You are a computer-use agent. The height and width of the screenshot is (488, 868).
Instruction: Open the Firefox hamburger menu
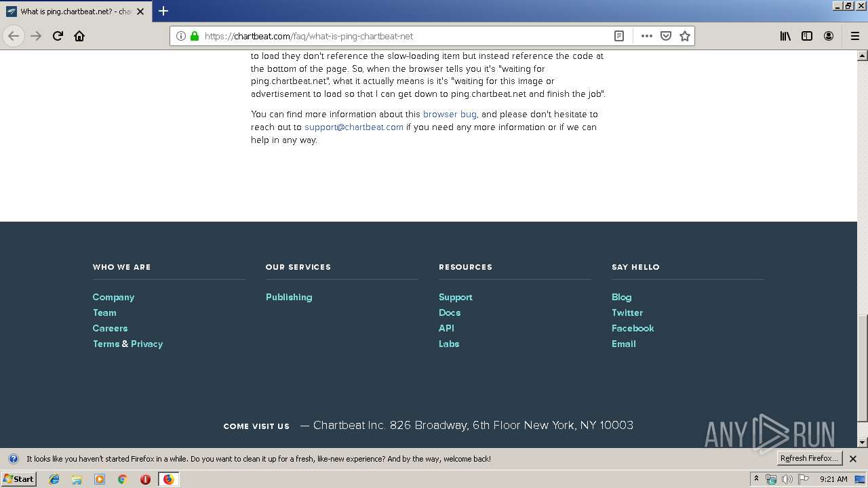click(854, 36)
